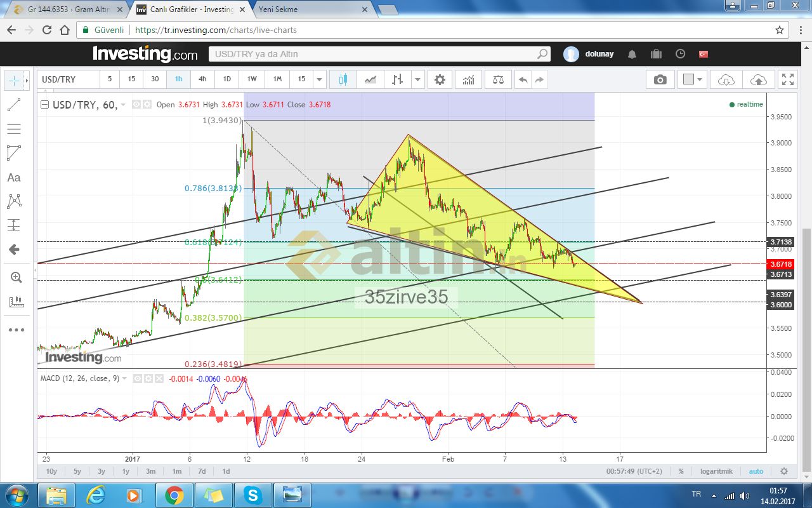This screenshot has width=812, height=508.
Task: Open chart settings gear in top toolbar
Action: coord(440,79)
